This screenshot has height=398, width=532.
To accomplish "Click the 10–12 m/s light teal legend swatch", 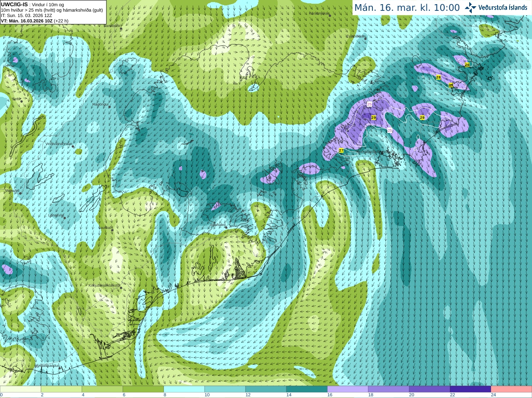I will point(225,389).
